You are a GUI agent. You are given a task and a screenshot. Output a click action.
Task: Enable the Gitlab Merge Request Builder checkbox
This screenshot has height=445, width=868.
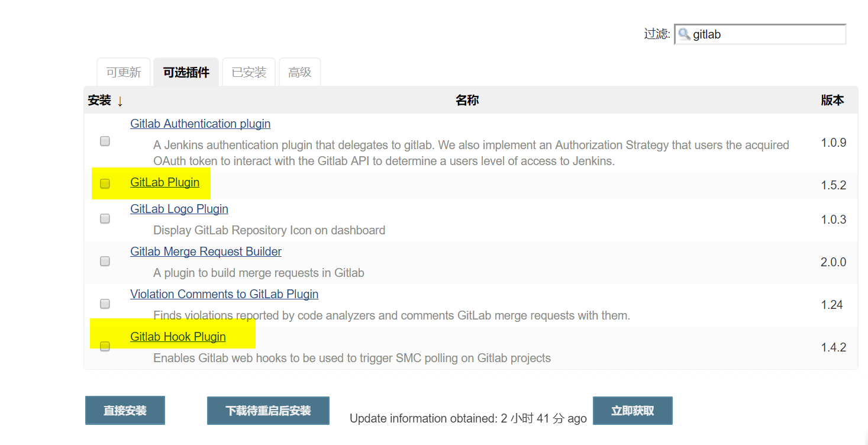point(105,261)
